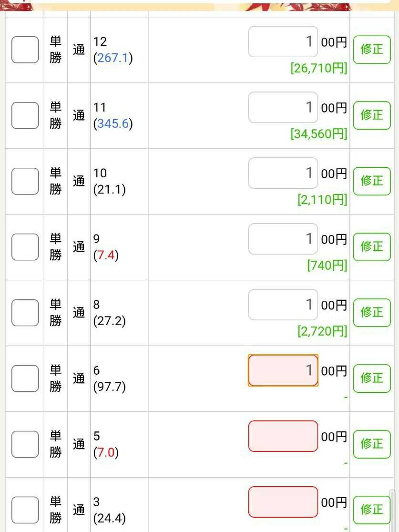The height and width of the screenshot is (532, 399).
Task: Edit the horse 9 bet with 修正
Action: (x=372, y=246)
